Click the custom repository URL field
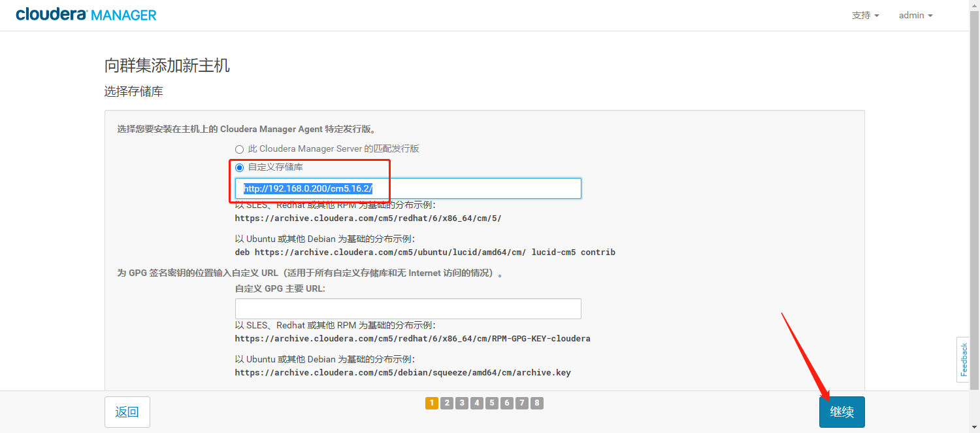This screenshot has height=433, width=980. point(408,188)
